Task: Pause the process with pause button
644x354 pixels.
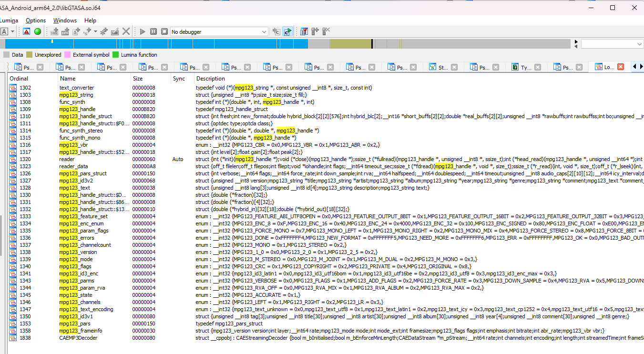Action: click(x=153, y=31)
